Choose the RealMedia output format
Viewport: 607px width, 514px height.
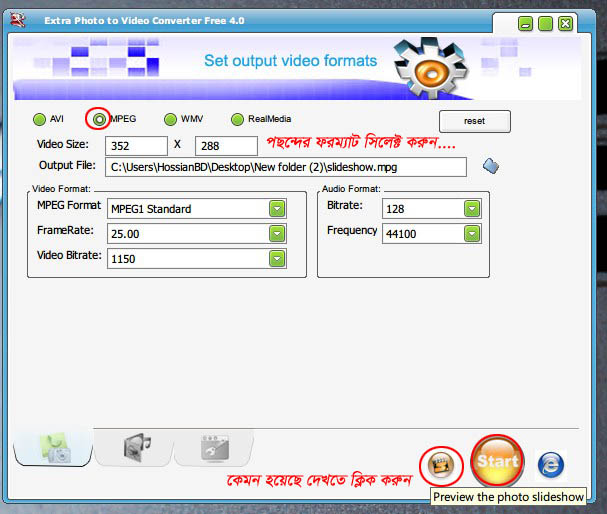pyautogui.click(x=237, y=120)
